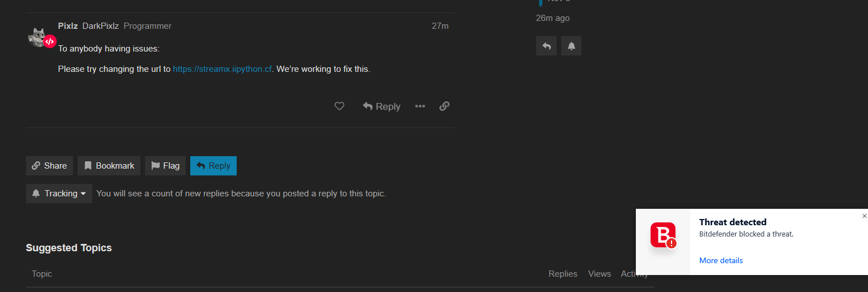The height and width of the screenshot is (292, 868).
Task: Bookmark this topic
Action: (x=109, y=166)
